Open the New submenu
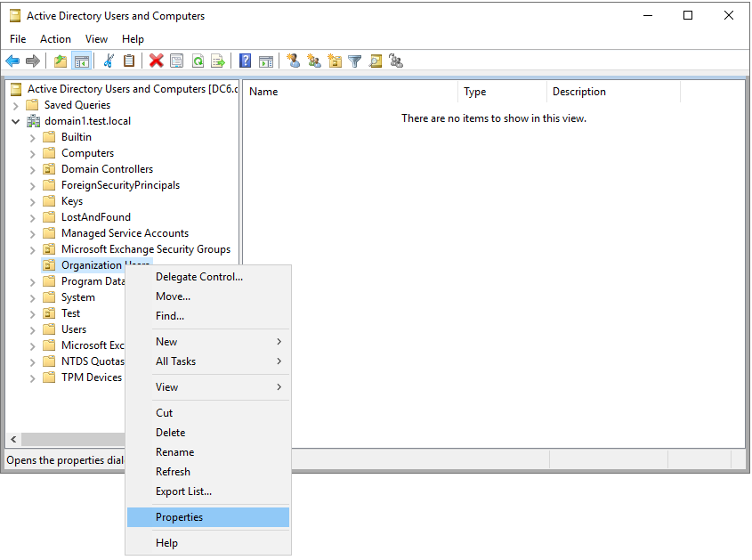 [x=166, y=341]
